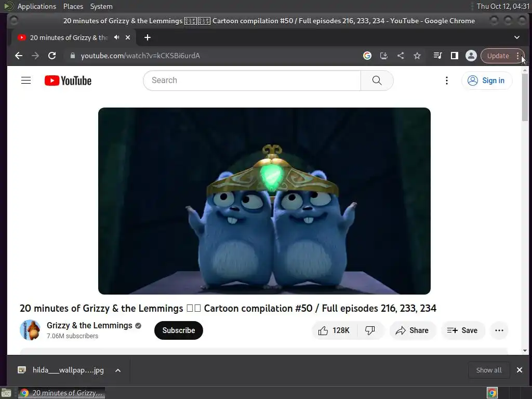Open Google icon in address bar

[x=367, y=56]
